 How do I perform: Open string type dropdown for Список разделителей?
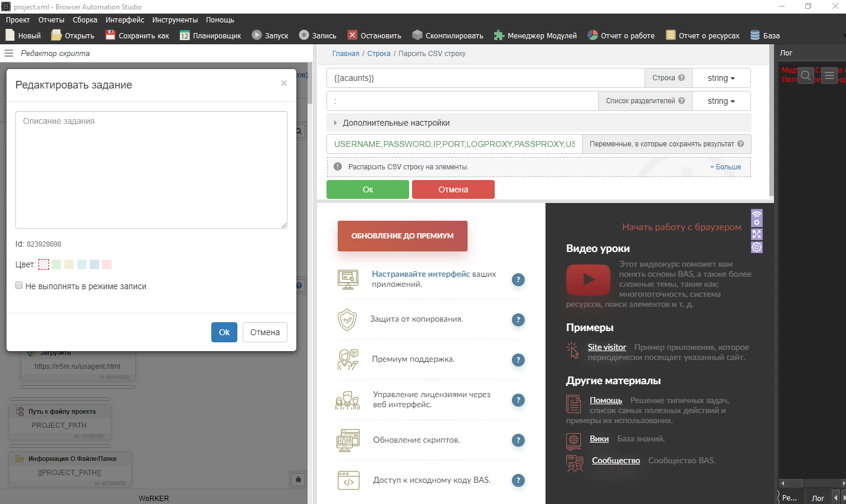(721, 101)
